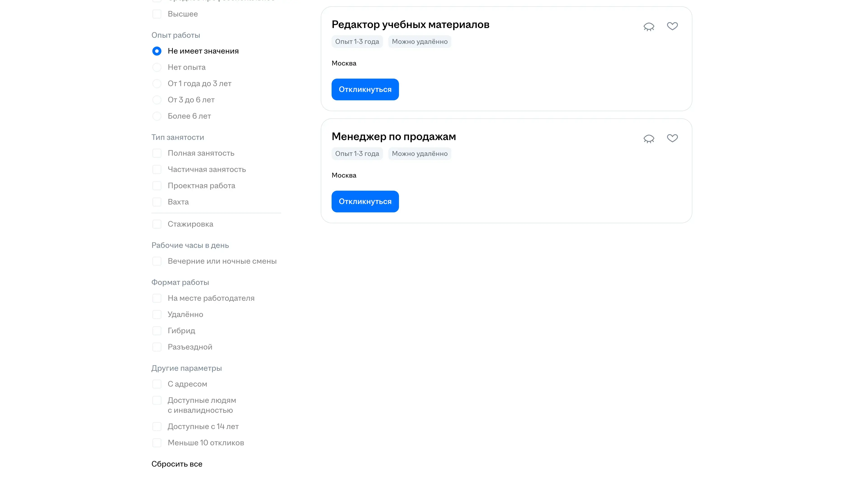
Task: Click Откликнуться for Менеджер по продажам
Action: 365,202
